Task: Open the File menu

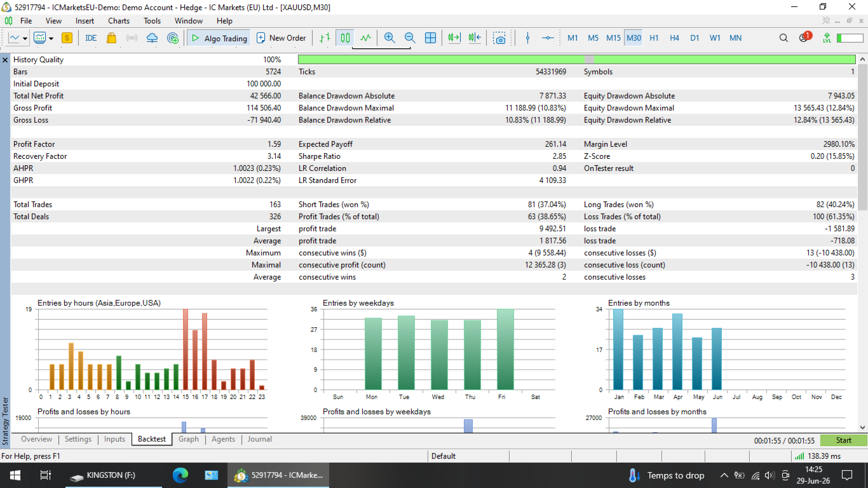Action: [x=26, y=21]
